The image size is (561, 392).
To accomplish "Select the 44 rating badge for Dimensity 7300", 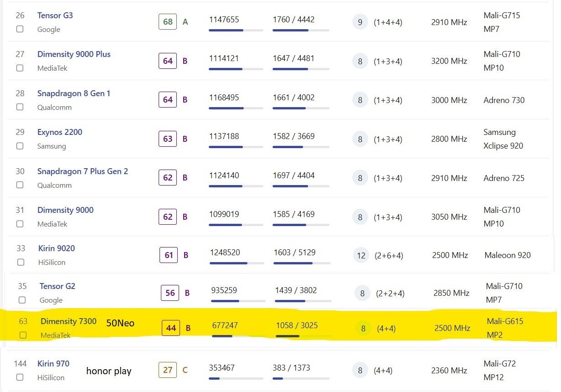I will (171, 328).
